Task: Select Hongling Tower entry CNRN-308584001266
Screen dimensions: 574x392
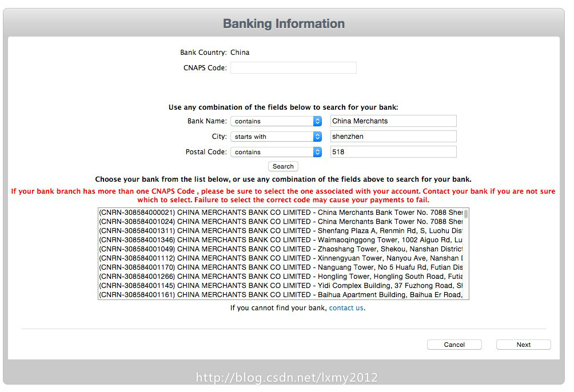Action: click(x=280, y=277)
